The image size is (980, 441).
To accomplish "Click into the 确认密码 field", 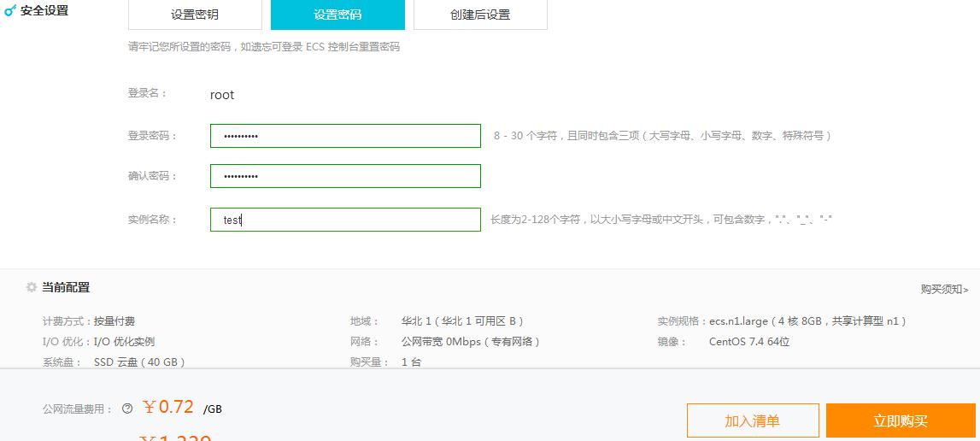I will [x=345, y=176].
